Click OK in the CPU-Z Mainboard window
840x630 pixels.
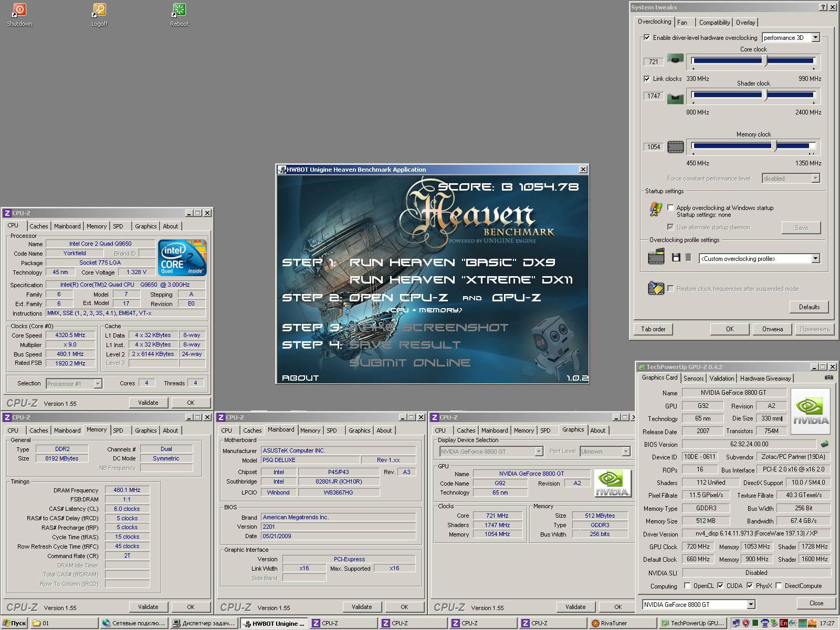coord(404,607)
